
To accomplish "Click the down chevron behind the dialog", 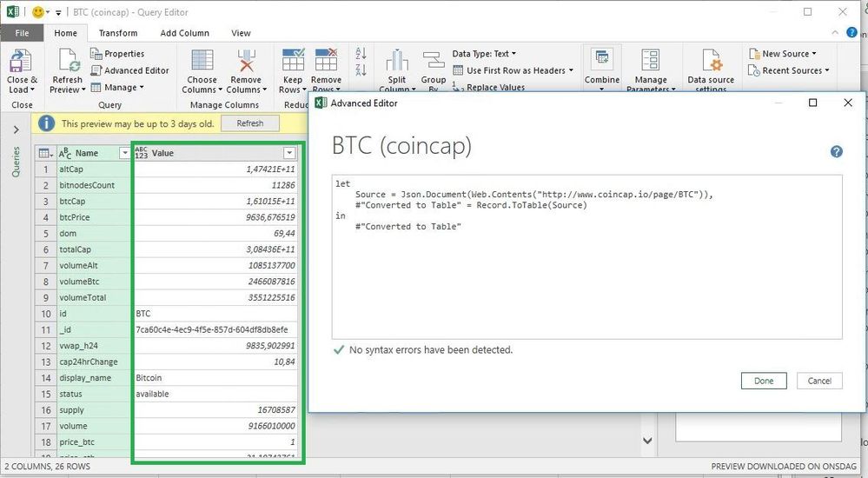I will (x=647, y=441).
